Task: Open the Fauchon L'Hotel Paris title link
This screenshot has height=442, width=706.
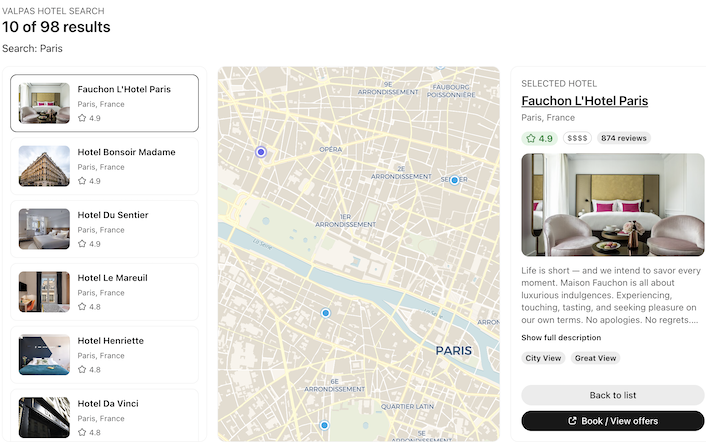Action: (584, 101)
